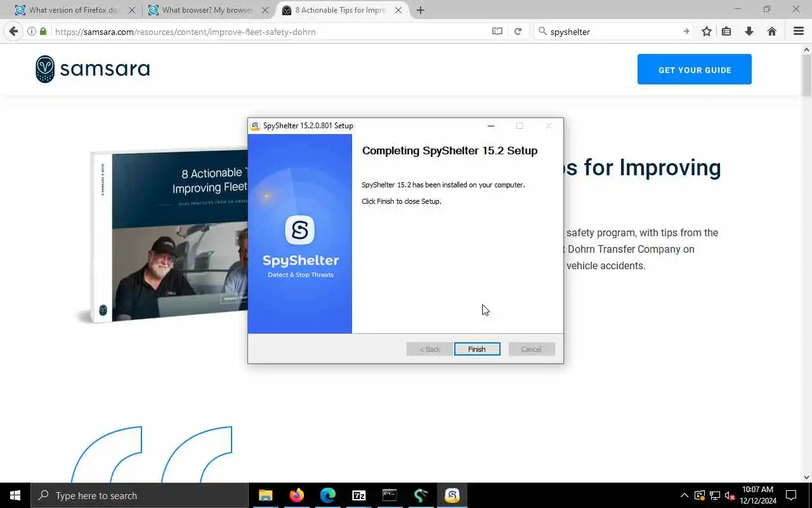Click the scrollbar down arrow
The width and height of the screenshot is (812, 508).
806,477
